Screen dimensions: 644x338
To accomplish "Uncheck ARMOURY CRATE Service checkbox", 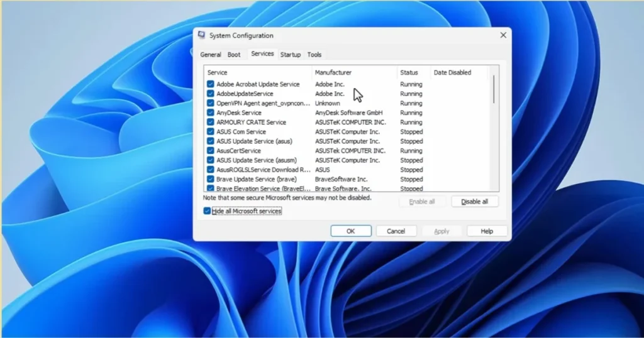I will click(210, 123).
